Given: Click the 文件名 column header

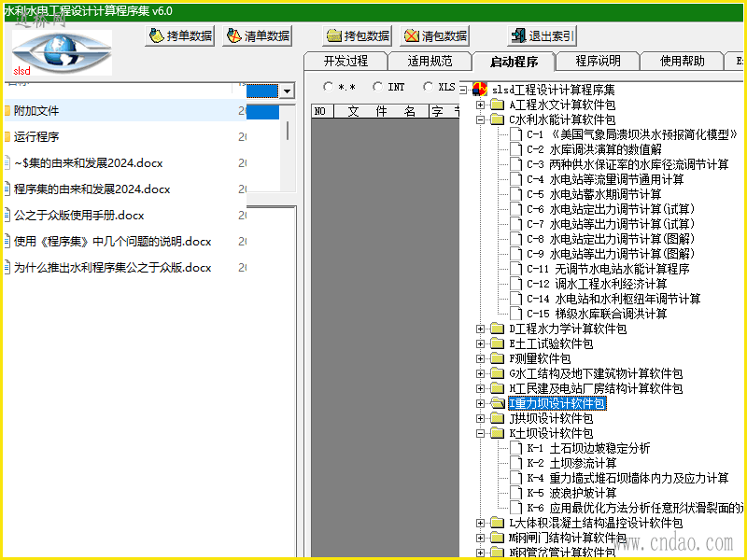Looking at the screenshot, I should (x=381, y=111).
